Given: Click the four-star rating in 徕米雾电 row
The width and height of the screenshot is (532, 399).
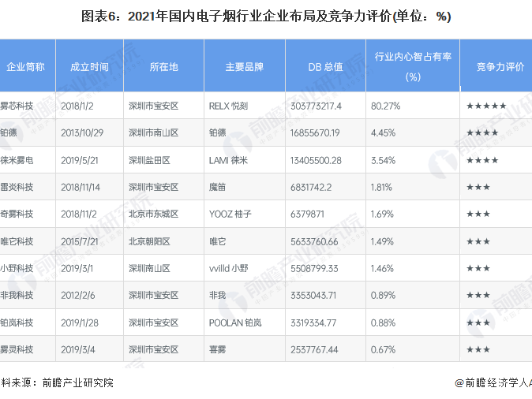Looking at the screenshot, I should coord(481,160).
